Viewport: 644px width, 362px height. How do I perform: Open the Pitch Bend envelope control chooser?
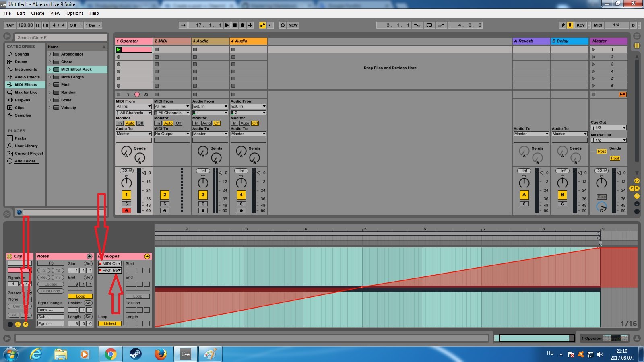coord(110,271)
